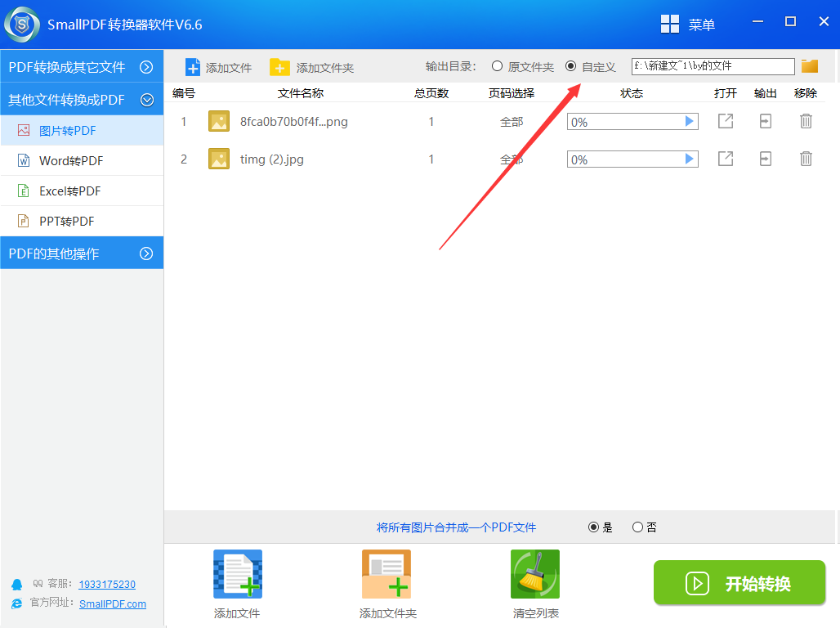Select the 自定义 output radio button
Image resolution: width=840 pixels, height=628 pixels.
tap(571, 66)
